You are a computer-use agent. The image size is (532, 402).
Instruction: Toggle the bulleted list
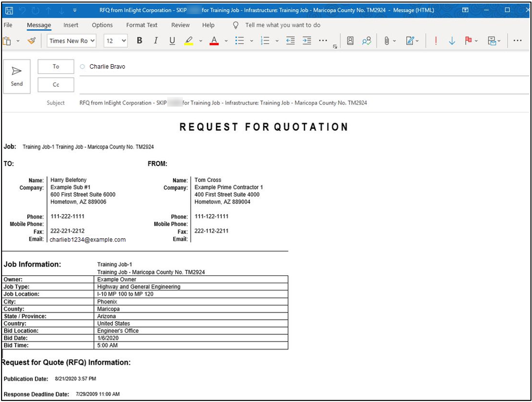click(239, 41)
